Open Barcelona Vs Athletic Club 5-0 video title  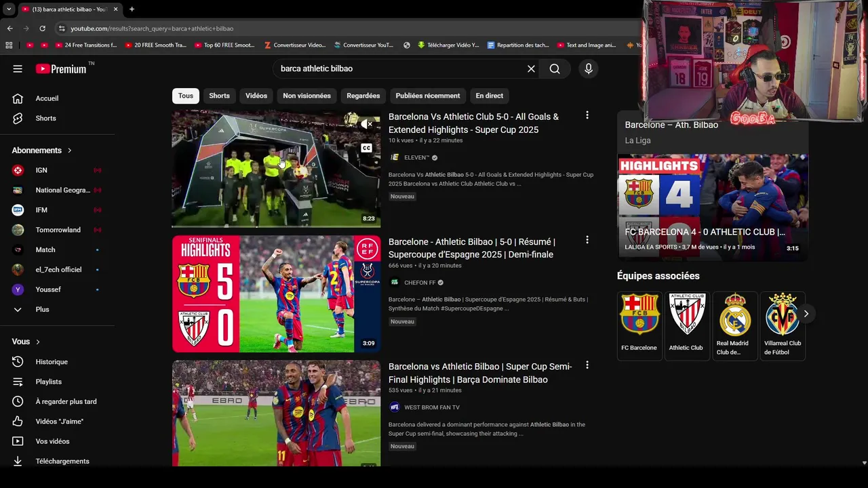473,123
